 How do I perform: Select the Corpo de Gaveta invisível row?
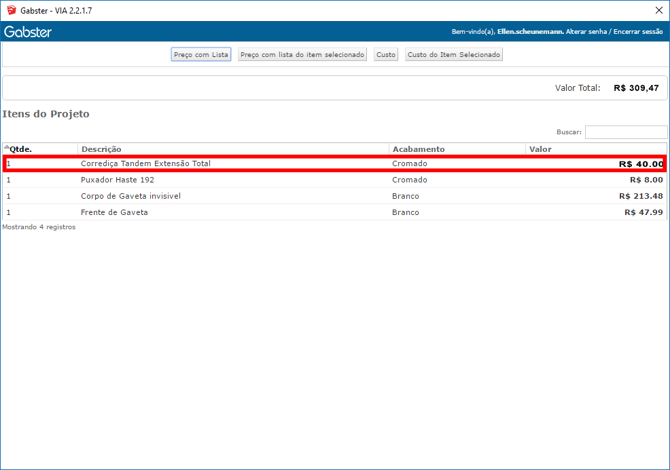(131, 196)
